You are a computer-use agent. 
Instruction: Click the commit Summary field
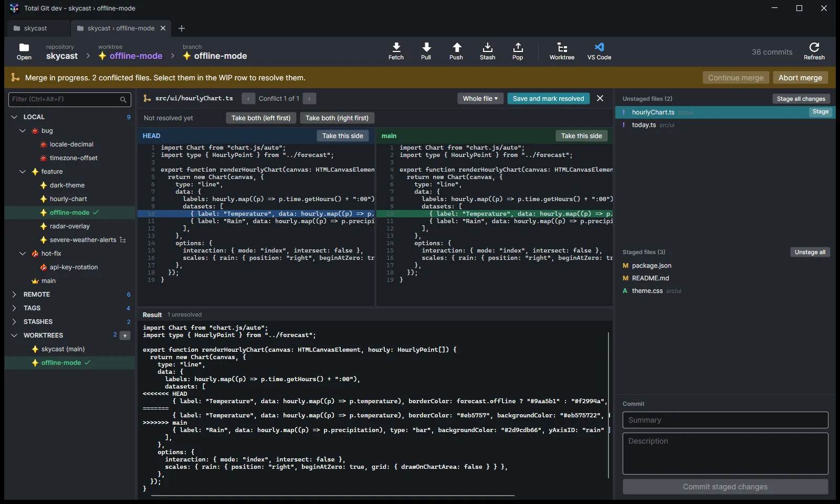click(725, 420)
